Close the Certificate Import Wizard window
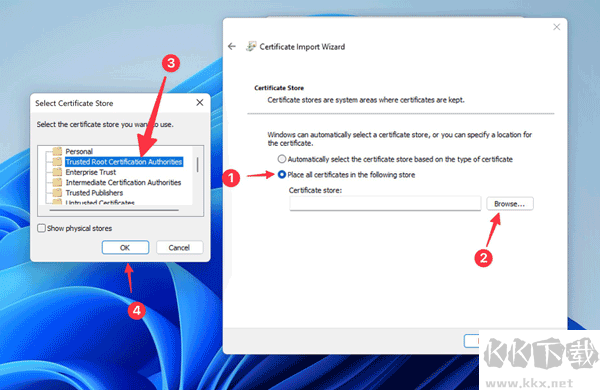 click(x=557, y=27)
